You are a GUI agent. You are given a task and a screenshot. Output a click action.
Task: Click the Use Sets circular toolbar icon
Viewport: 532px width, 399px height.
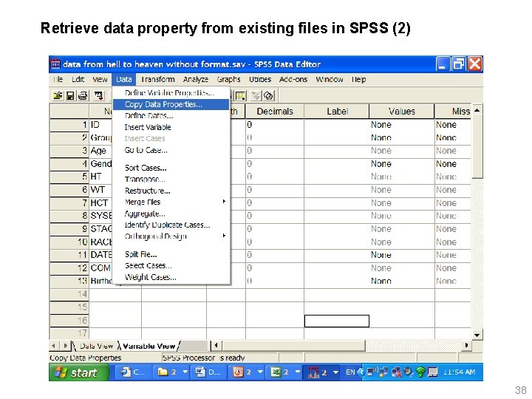[x=269, y=96]
